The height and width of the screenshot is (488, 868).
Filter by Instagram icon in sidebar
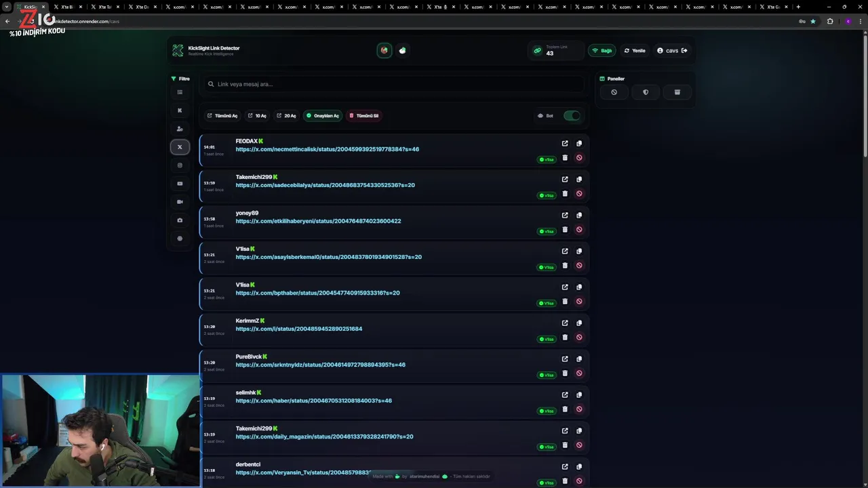tap(180, 165)
